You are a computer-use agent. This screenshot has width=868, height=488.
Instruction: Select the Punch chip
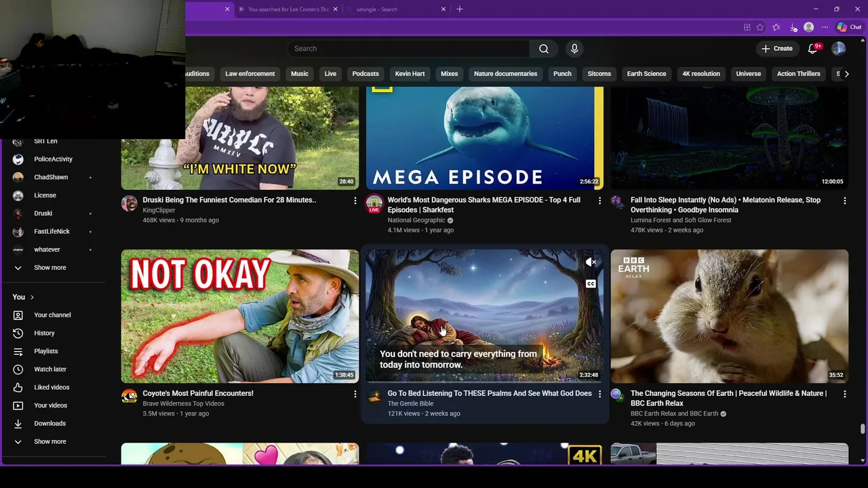(562, 74)
